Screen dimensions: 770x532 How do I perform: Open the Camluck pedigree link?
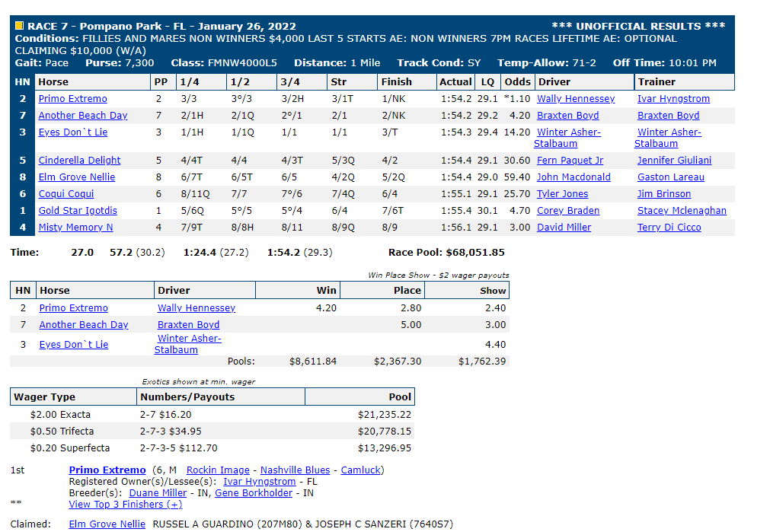point(361,470)
